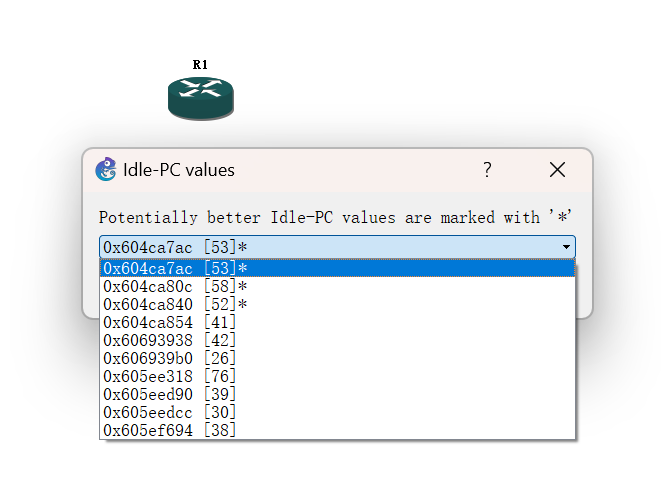Pick idle-PC value 0x605ef694 [38]
The height and width of the screenshot is (489, 661).
[x=337, y=430]
